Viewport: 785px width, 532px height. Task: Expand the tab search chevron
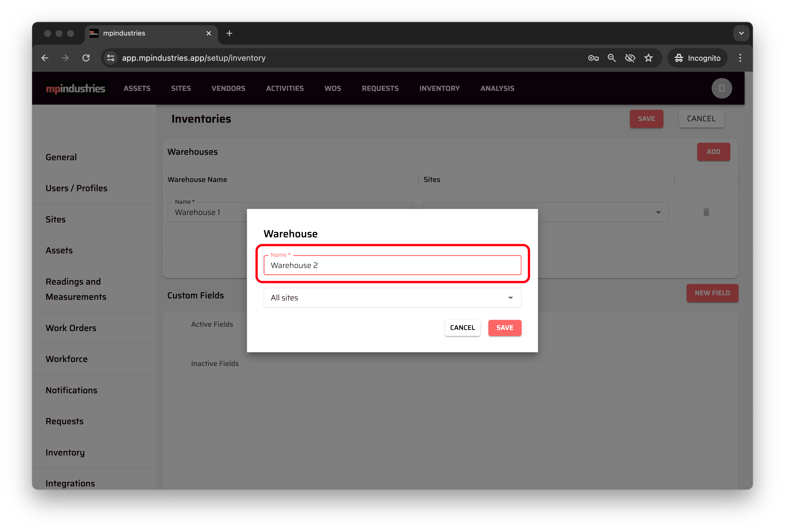click(x=741, y=33)
